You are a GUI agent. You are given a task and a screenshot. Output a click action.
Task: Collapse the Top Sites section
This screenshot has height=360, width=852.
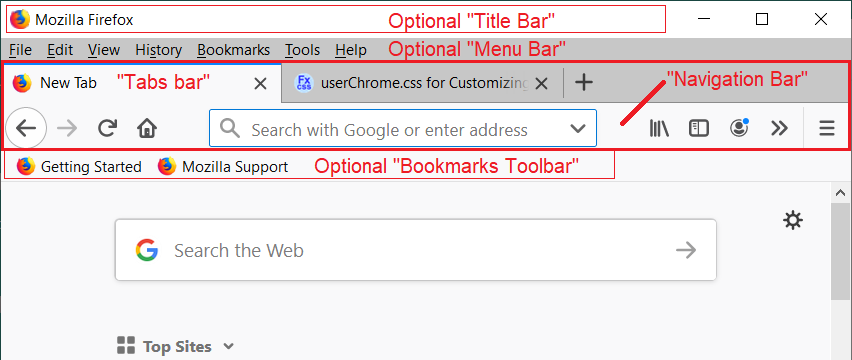229,346
